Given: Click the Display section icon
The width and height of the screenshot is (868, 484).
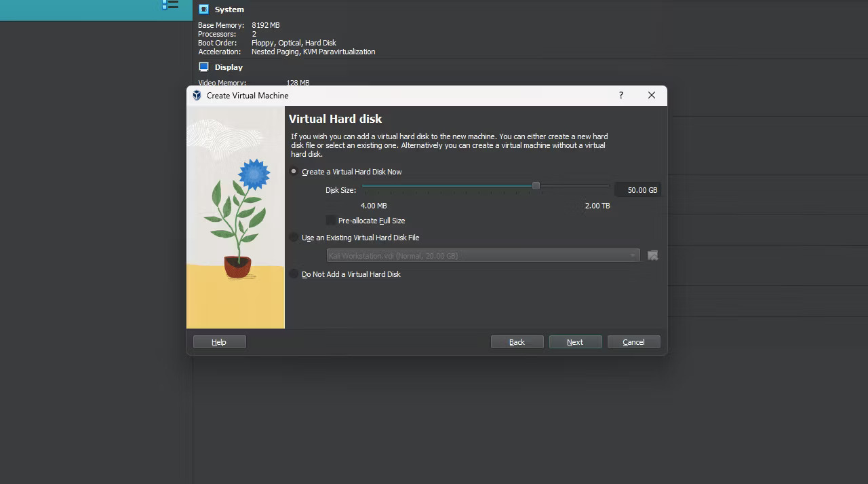Looking at the screenshot, I should tap(203, 67).
